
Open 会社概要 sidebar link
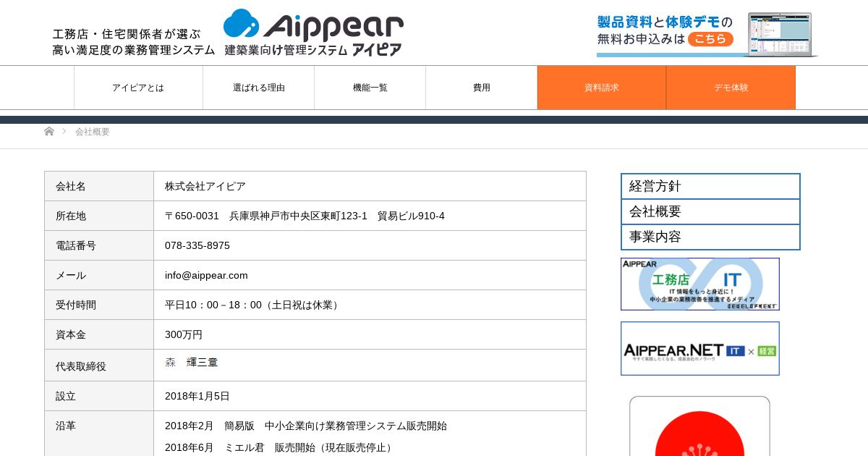[x=710, y=211]
